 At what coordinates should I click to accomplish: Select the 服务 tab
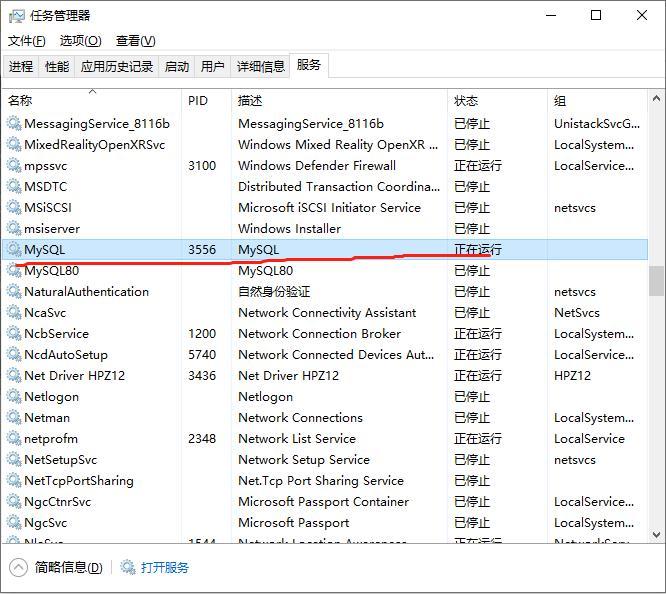[309, 65]
